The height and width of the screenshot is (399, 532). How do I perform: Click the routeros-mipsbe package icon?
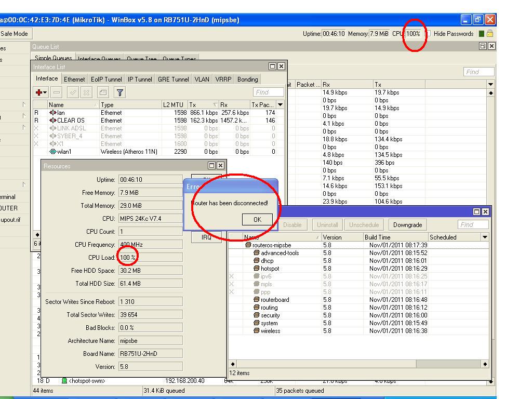(248, 245)
